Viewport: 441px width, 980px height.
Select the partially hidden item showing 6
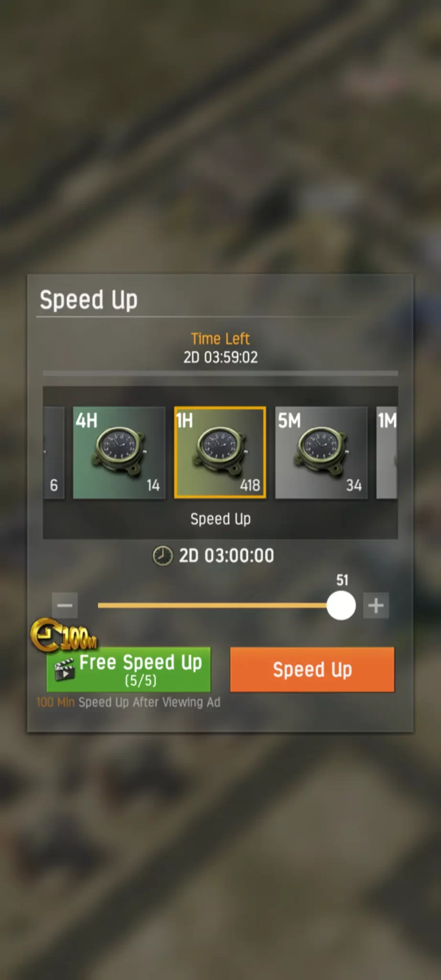(54, 453)
